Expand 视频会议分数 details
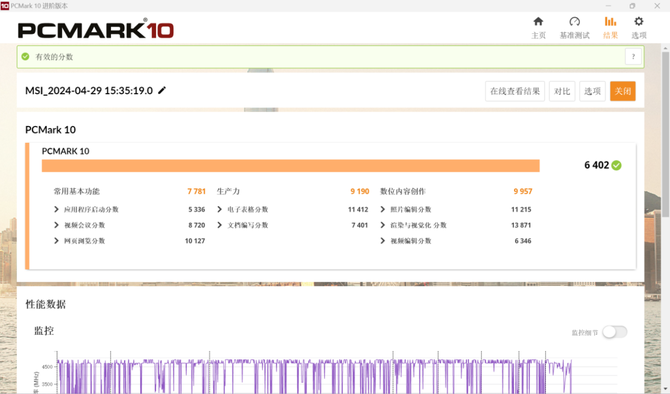Image resolution: width=670 pixels, height=394 pixels. tap(56, 225)
